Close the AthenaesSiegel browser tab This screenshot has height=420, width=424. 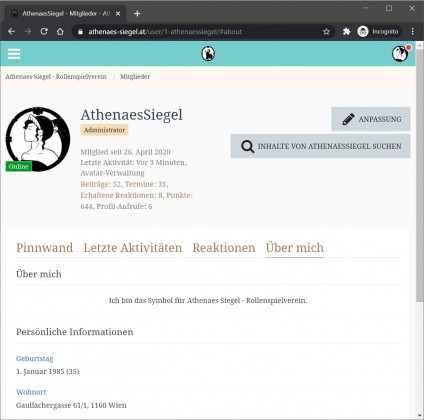(118, 14)
